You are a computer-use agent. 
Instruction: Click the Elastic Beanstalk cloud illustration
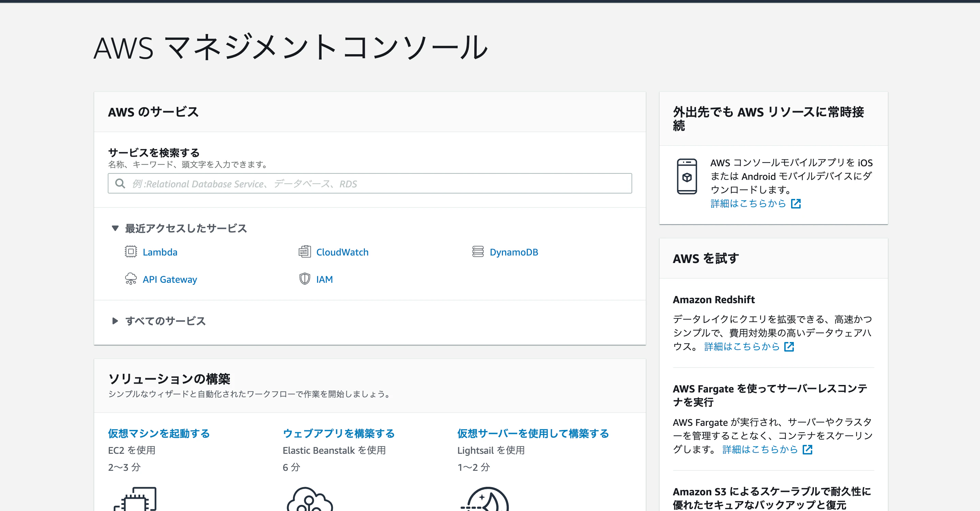[310, 499]
